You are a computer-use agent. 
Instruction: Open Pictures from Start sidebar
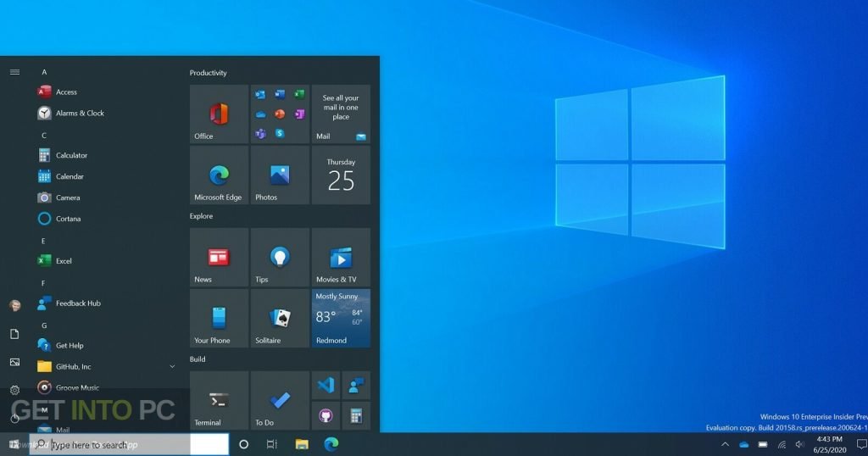pos(15,362)
